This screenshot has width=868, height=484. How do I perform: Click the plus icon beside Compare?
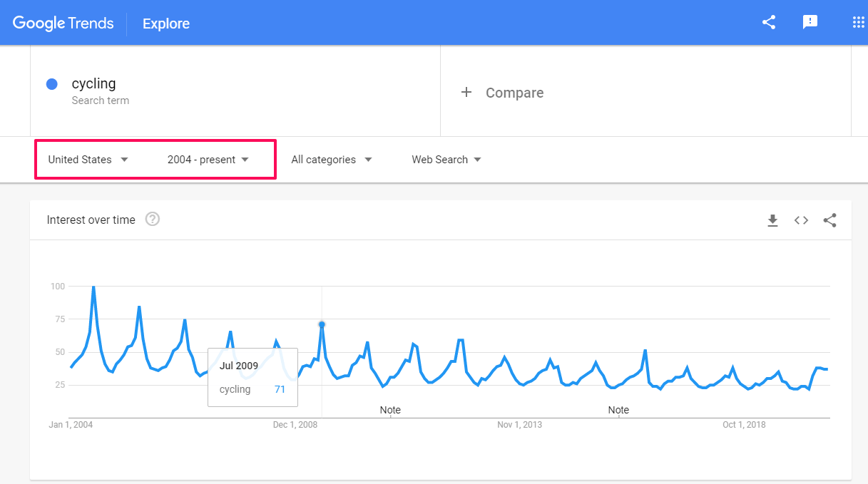pyautogui.click(x=466, y=93)
